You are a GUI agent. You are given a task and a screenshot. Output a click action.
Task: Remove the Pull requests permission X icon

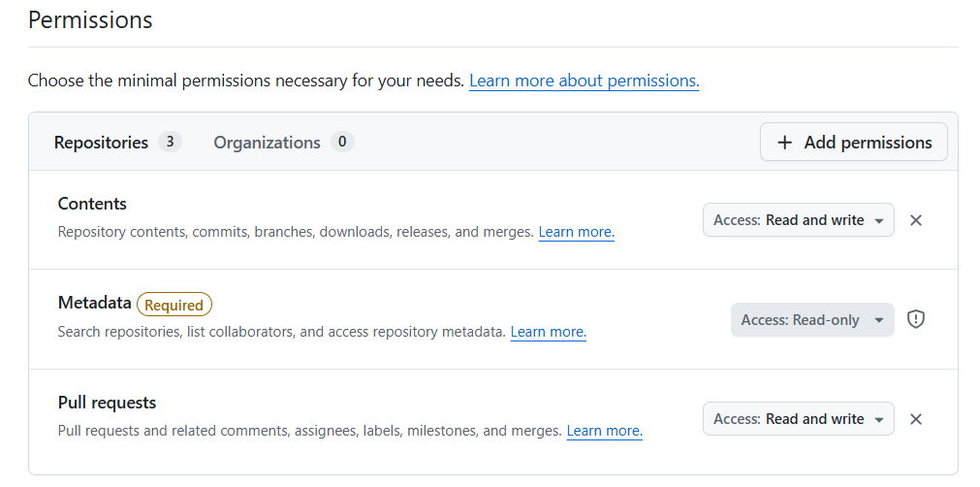click(915, 419)
